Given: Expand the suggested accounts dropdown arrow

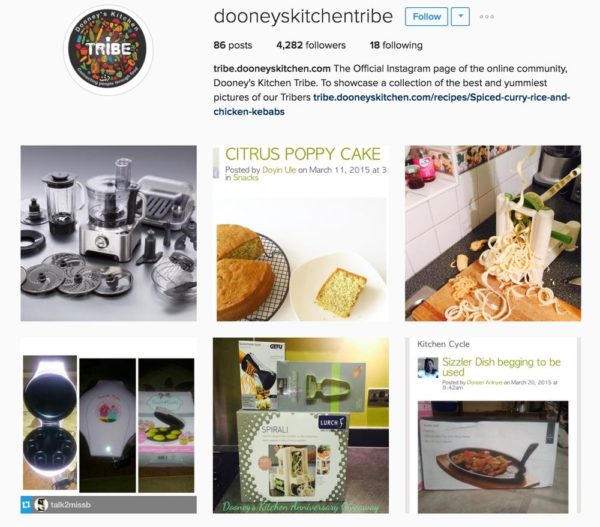Looking at the screenshot, I should click(x=460, y=17).
